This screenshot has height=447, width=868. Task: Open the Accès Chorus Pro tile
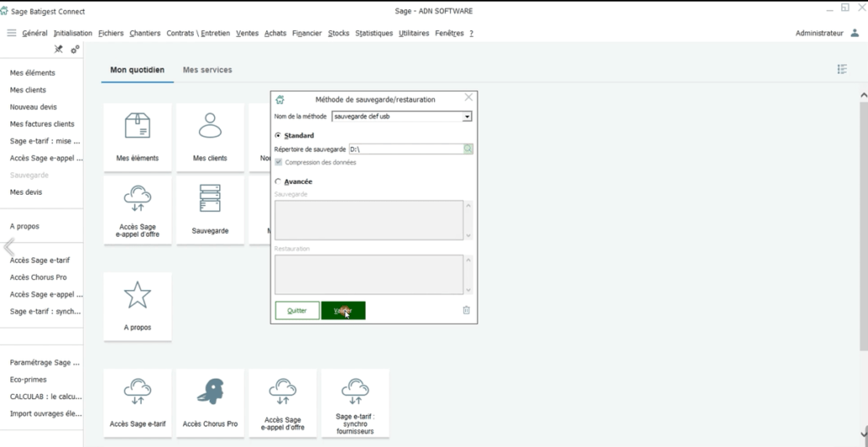click(x=210, y=403)
